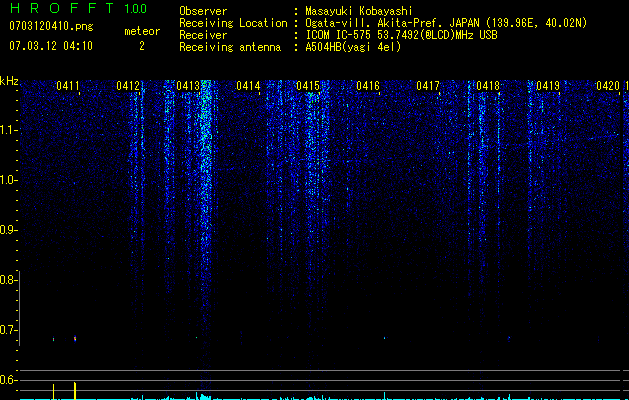Click the meteor count label
This screenshot has height=400, width=629.
point(142,31)
